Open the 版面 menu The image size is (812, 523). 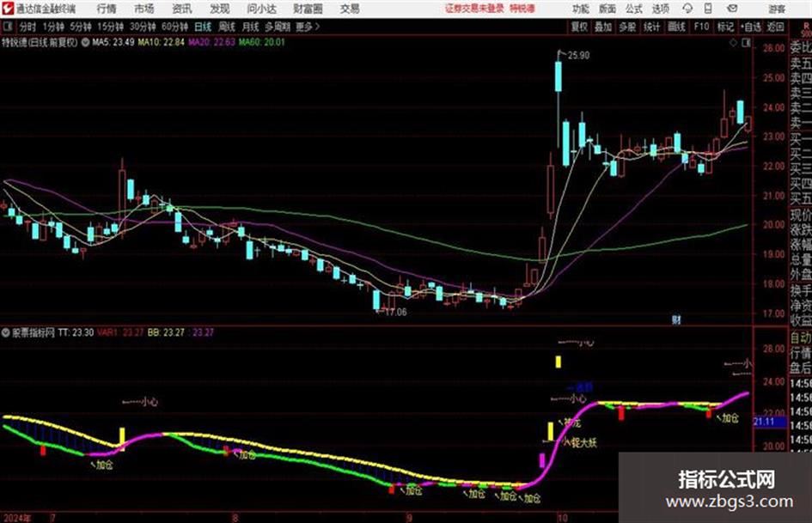click(607, 9)
